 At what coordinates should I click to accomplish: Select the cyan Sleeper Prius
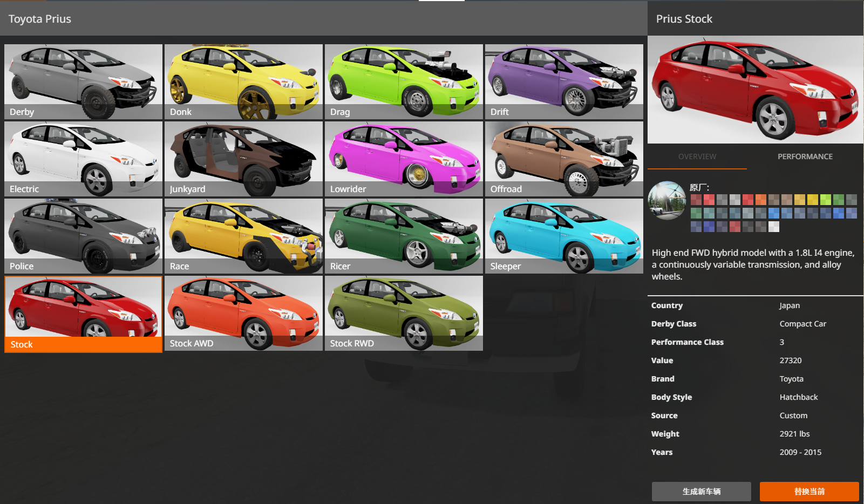(x=564, y=236)
